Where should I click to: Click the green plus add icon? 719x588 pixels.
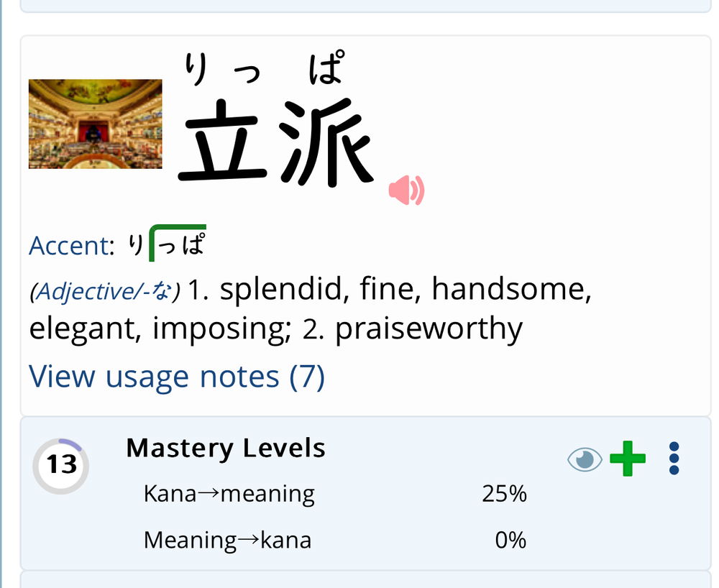627,459
